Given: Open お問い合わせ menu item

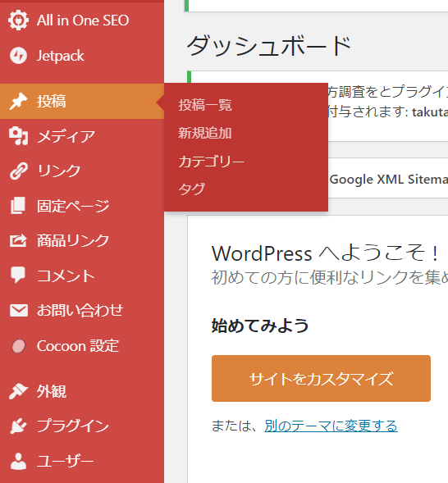Looking at the screenshot, I should coord(82,310).
